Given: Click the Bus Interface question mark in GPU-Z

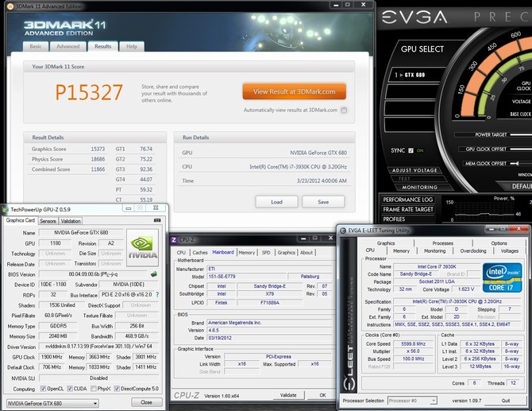Looking at the screenshot, I should pos(157,295).
